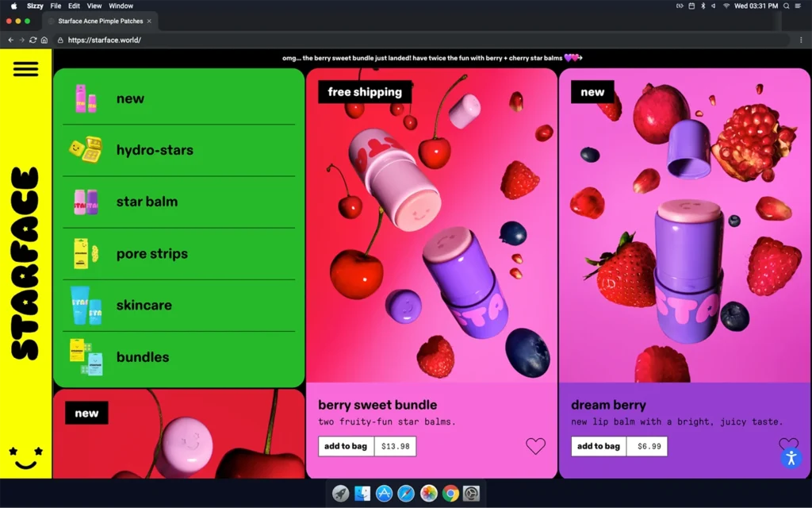812x508 pixels.
Task: Open the hydro-stars category
Action: 155,150
